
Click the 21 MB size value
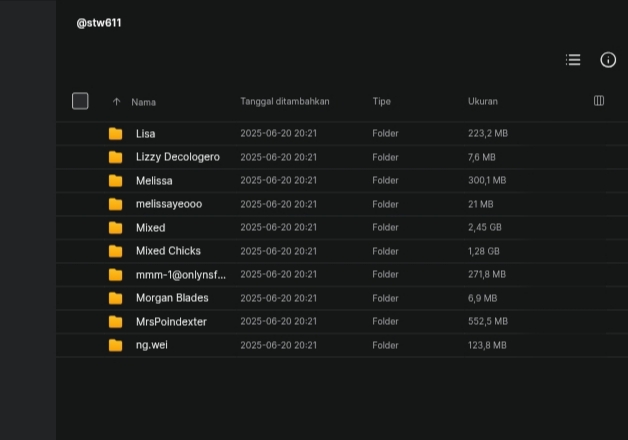(x=481, y=204)
